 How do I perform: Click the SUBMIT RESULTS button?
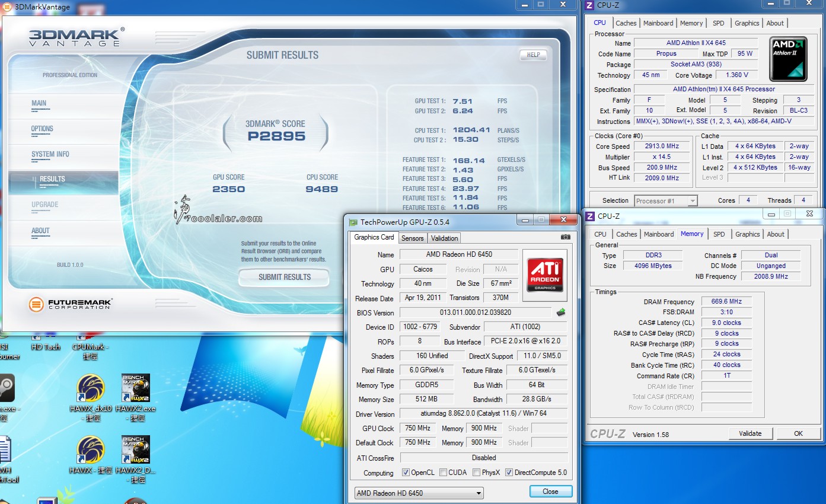285,277
